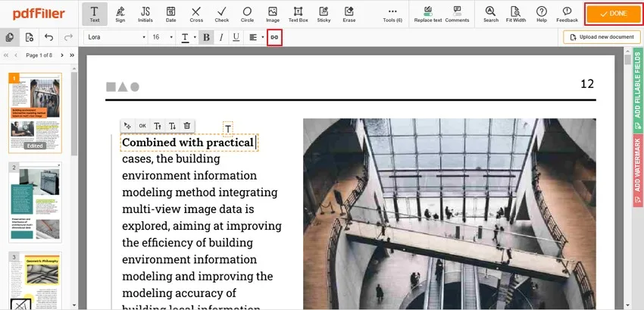Screen dimensions: 644x310
Task: Open the Search tool
Action: click(x=491, y=14)
